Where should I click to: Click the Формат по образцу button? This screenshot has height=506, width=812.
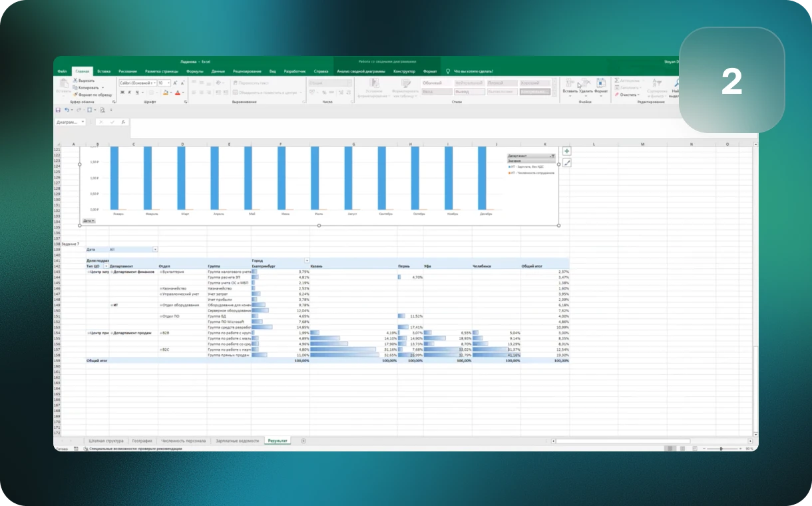[x=93, y=95]
